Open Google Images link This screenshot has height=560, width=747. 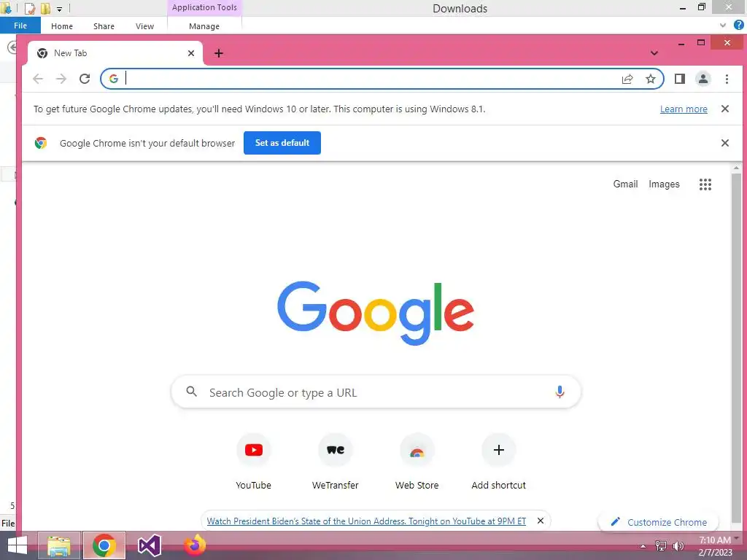point(664,184)
